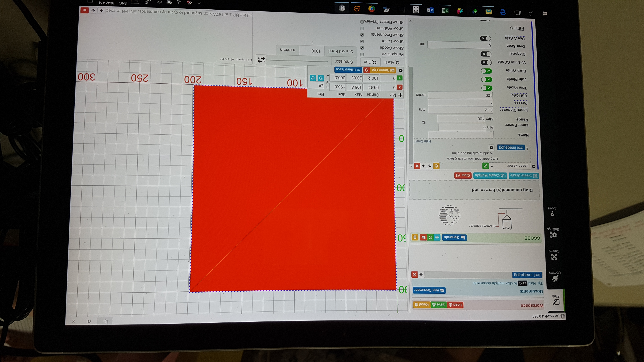Click the swap arrows icon beside the Simulator slider

(x=261, y=60)
